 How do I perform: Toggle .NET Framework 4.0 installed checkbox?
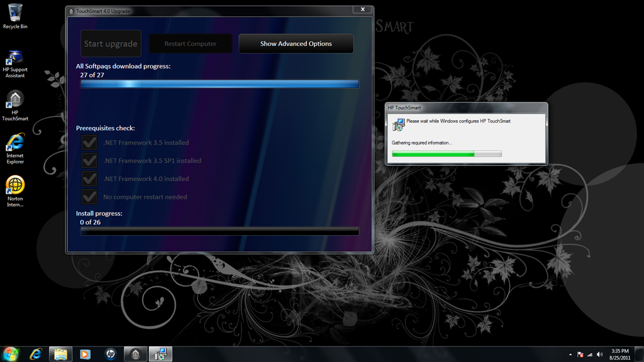click(x=89, y=178)
